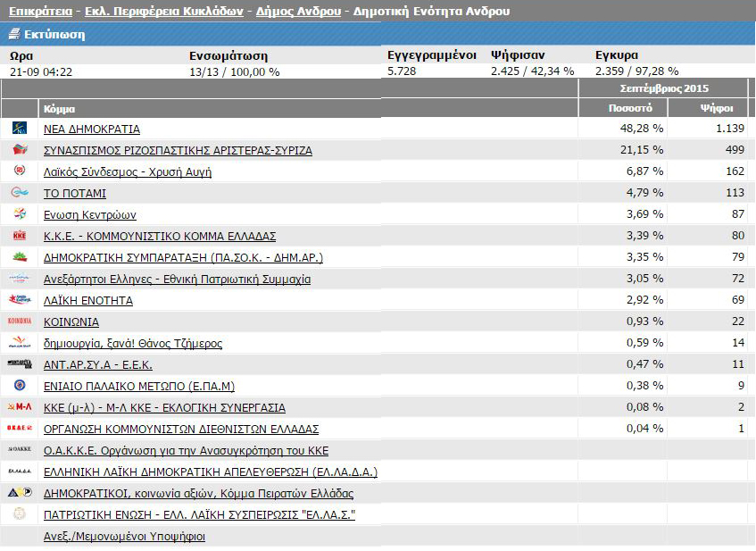756x551 pixels.
Task: Select the 21,15 % percentage cell
Action: coord(642,149)
